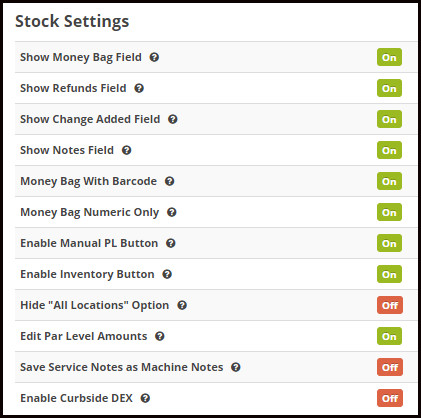Viewport: 421px width, 418px height.
Task: Open help for Hide "All Locations" Option
Action: (182, 305)
